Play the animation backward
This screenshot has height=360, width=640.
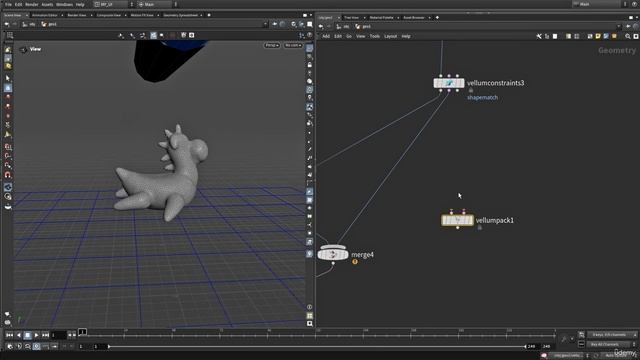pos(18,335)
